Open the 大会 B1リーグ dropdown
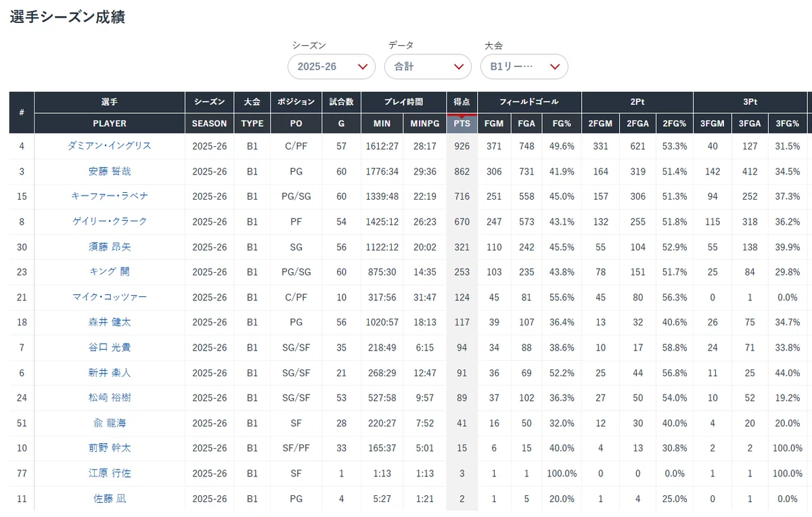The height and width of the screenshot is (517, 812). (524, 66)
